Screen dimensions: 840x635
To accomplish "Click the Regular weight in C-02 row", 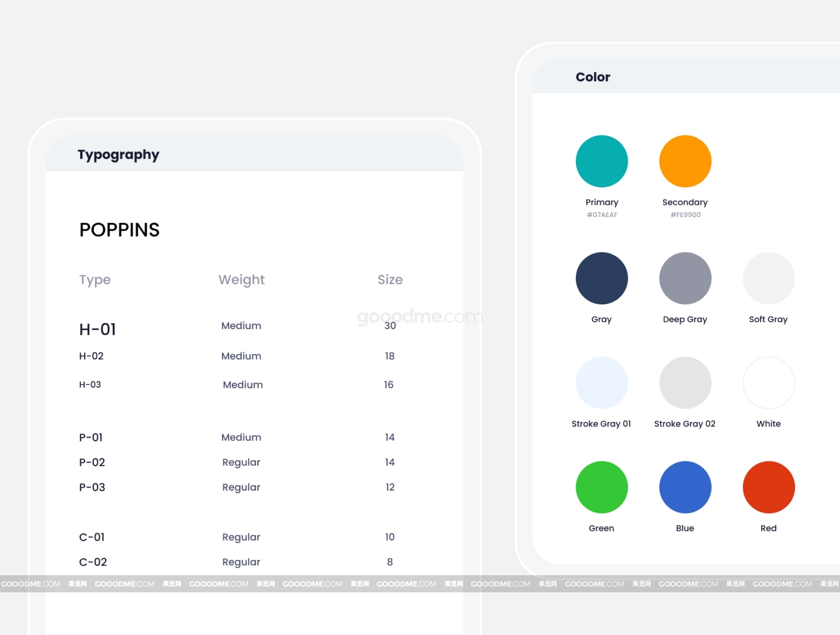I will 241,563.
